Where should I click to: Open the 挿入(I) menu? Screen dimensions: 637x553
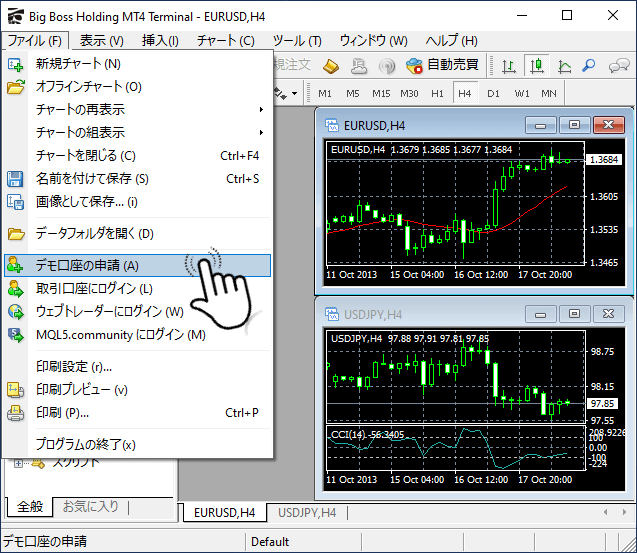(x=160, y=41)
